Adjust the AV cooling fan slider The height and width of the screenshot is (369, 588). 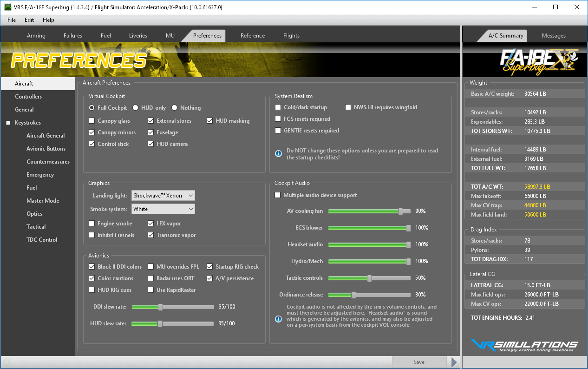pyautogui.click(x=401, y=211)
